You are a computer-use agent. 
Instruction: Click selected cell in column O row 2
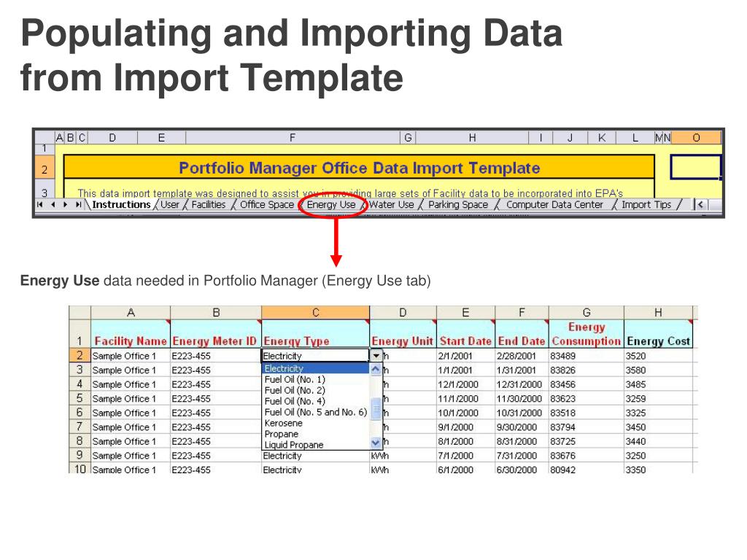click(695, 167)
